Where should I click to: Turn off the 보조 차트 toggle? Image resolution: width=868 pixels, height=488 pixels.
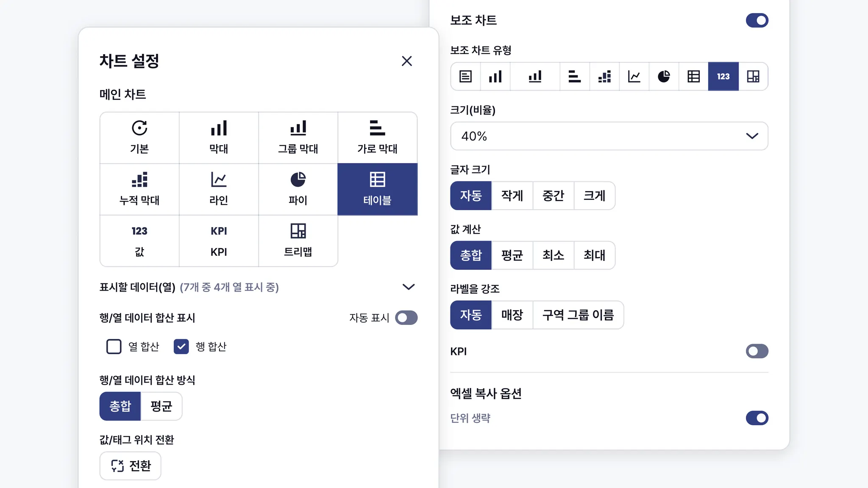pyautogui.click(x=757, y=20)
